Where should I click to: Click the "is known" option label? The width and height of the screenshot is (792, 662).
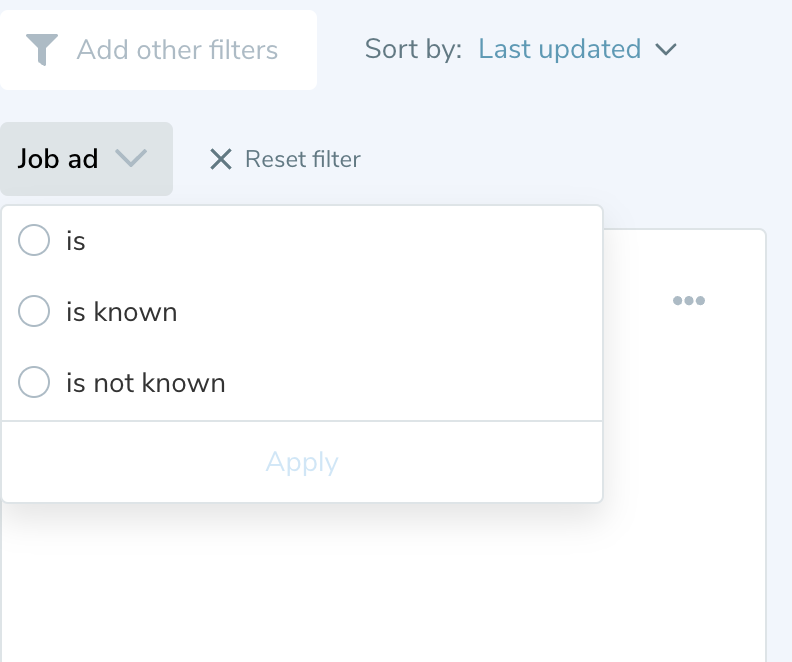click(x=122, y=312)
